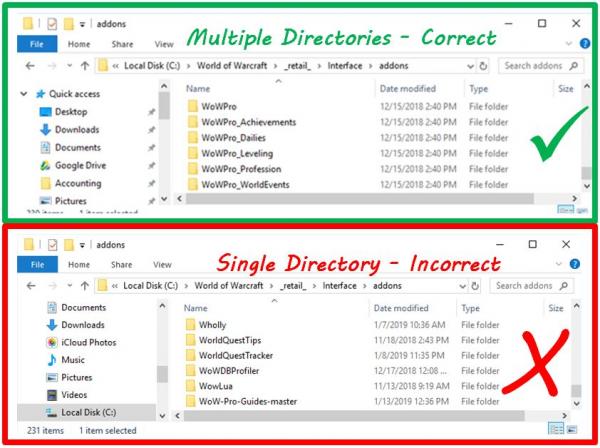
Task: Go up one level in bottom window
Action: (85, 286)
